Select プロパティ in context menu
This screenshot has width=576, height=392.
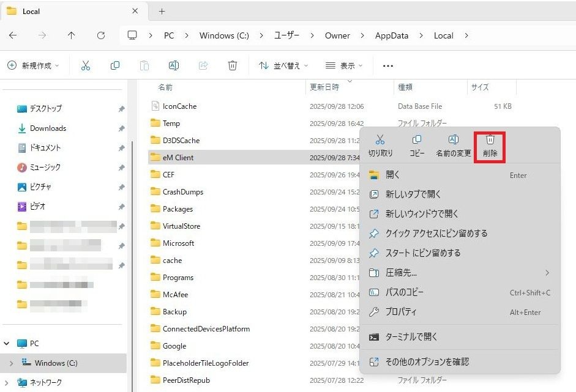pos(401,312)
